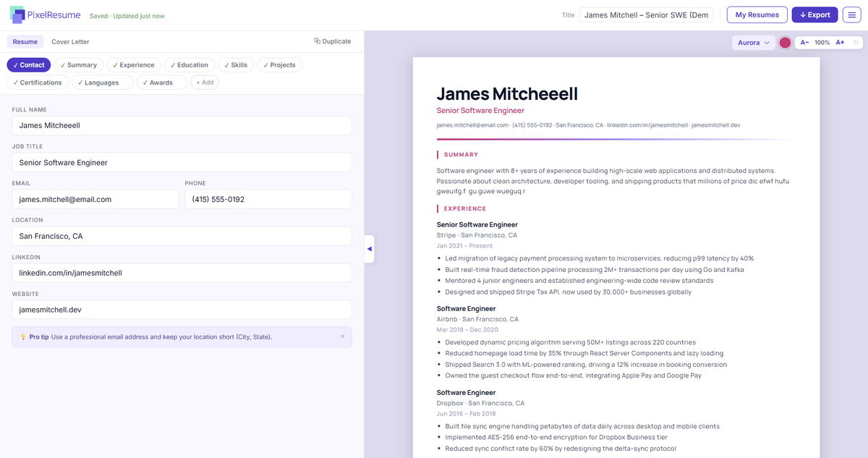Click bullet about dynamic pricing algorithm
Viewport: 868px width, 458px height.
[571, 342]
